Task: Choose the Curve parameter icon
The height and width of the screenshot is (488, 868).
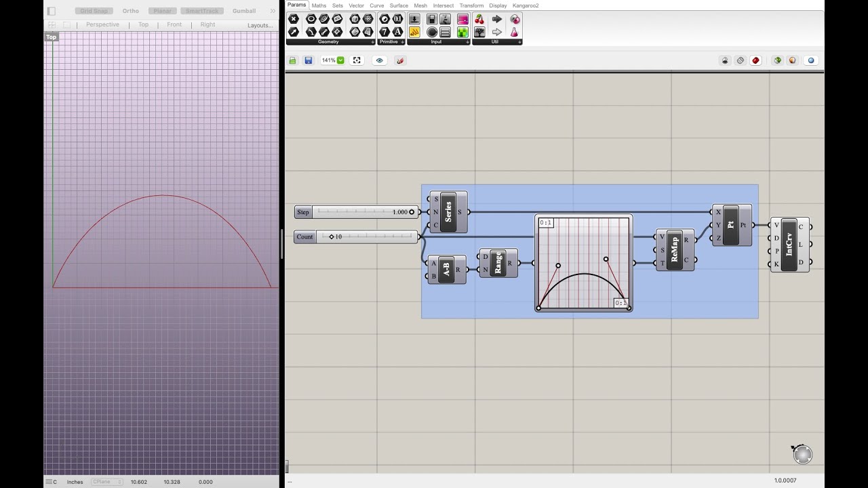Action: click(324, 19)
